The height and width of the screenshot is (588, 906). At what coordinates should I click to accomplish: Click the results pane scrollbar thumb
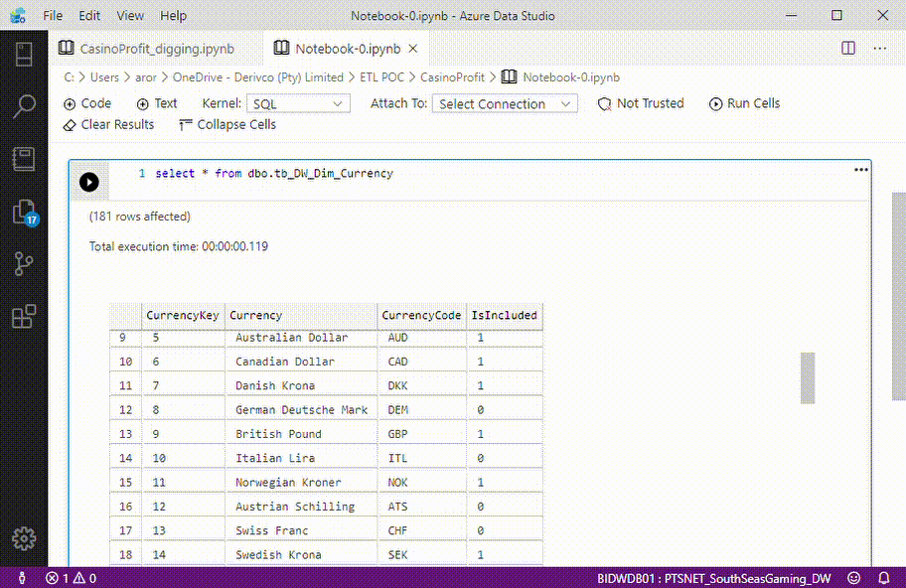coord(808,378)
